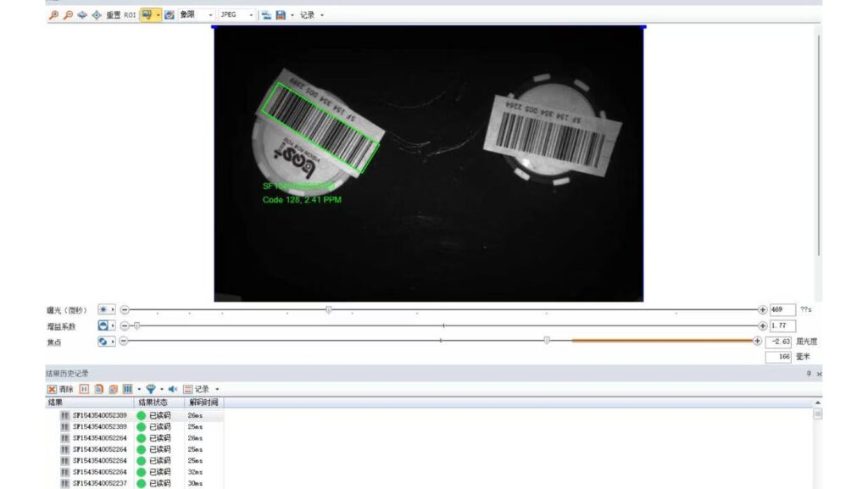Click the zoom in magnifier icon
The height and width of the screenshot is (489, 868).
[53, 15]
